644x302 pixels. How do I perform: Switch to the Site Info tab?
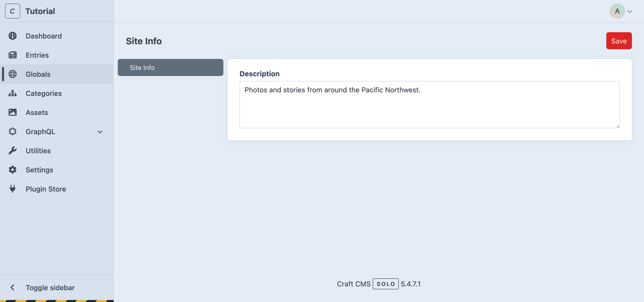(170, 67)
